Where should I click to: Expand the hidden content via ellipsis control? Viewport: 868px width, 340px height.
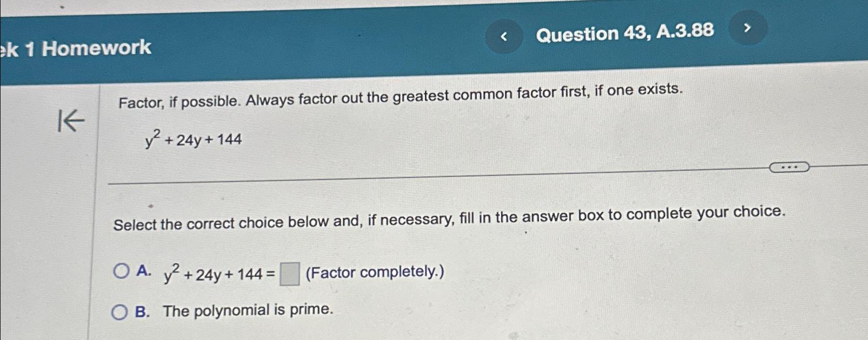pyautogui.click(x=789, y=167)
